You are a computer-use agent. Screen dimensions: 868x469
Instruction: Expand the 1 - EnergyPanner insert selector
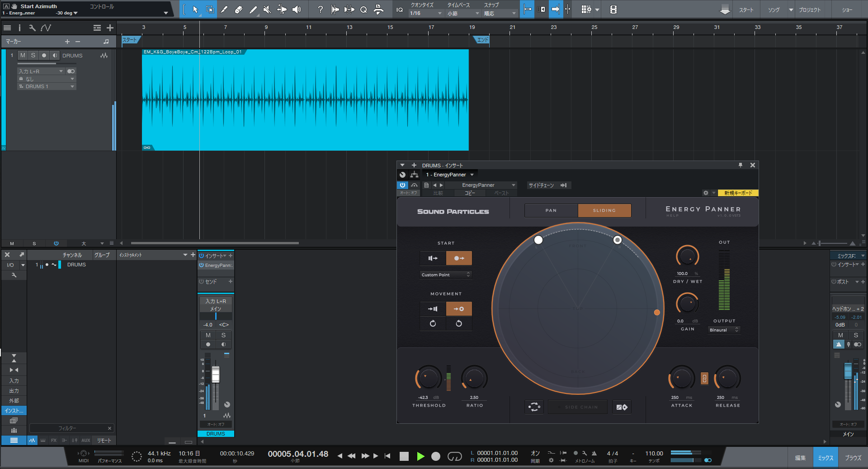(450, 175)
